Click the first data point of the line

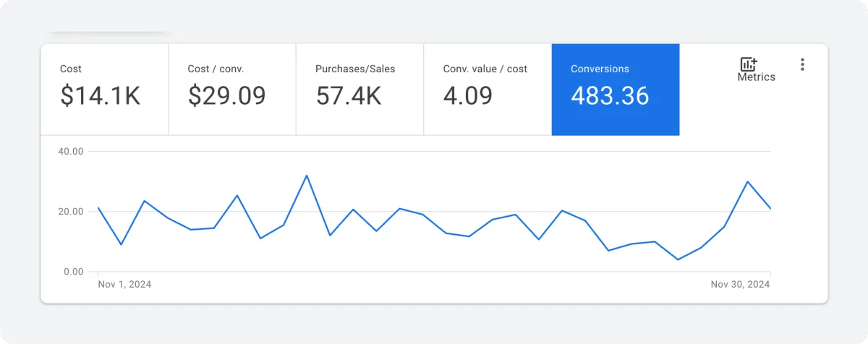tap(98, 208)
